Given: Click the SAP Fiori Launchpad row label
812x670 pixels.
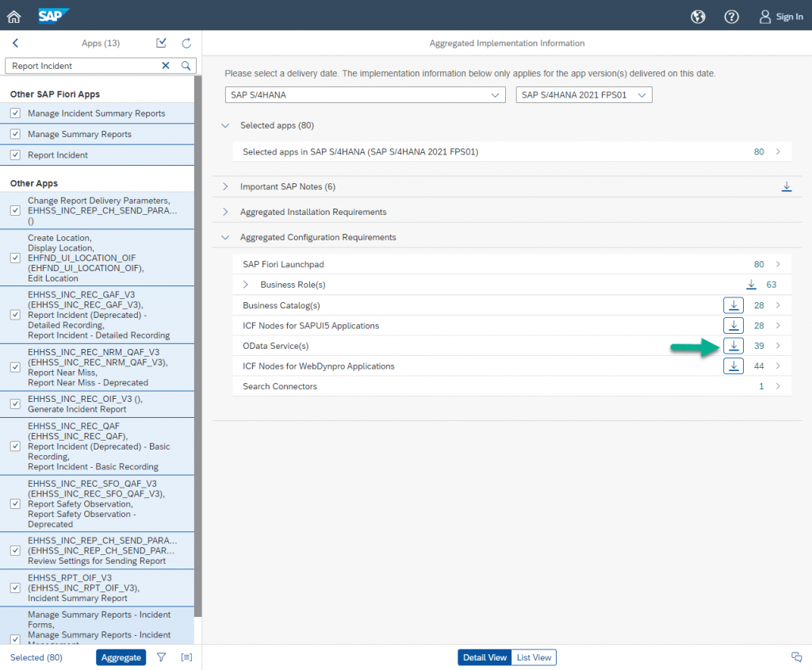Looking at the screenshot, I should coord(283,264).
